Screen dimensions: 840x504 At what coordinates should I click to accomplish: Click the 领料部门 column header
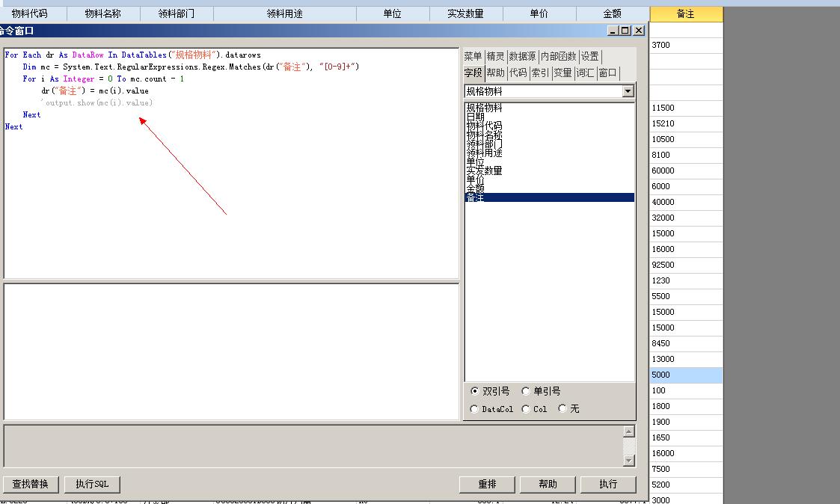click(x=177, y=14)
